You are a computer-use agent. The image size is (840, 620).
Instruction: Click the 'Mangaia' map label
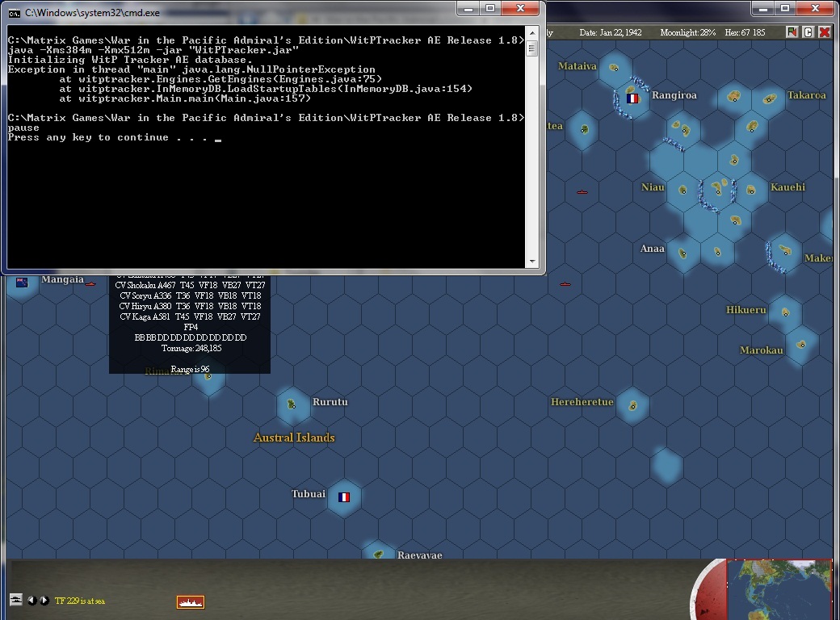[63, 279]
